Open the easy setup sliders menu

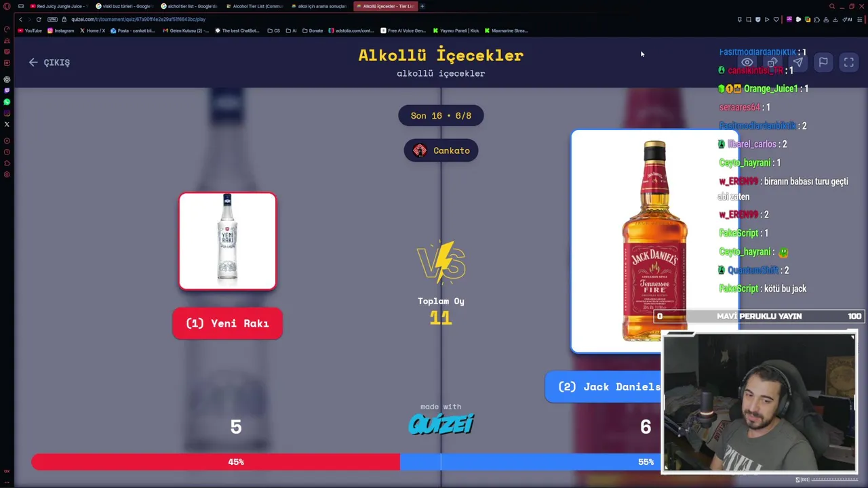[x=860, y=20]
